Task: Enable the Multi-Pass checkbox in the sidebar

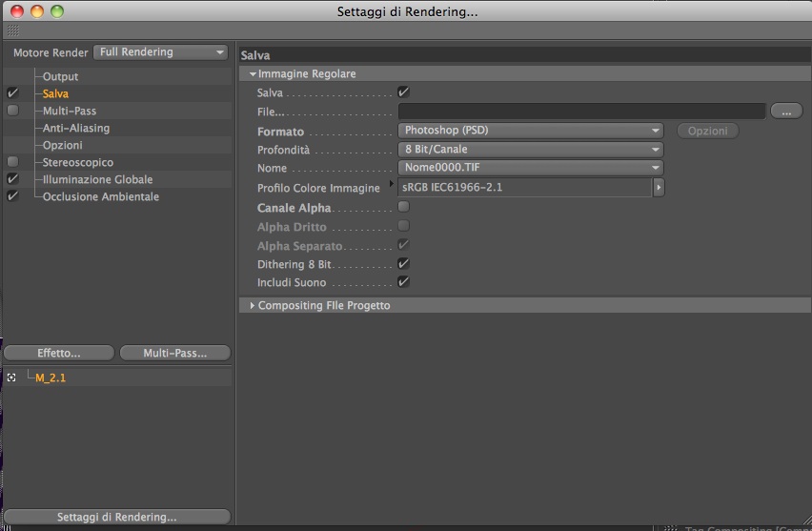Action: click(13, 111)
